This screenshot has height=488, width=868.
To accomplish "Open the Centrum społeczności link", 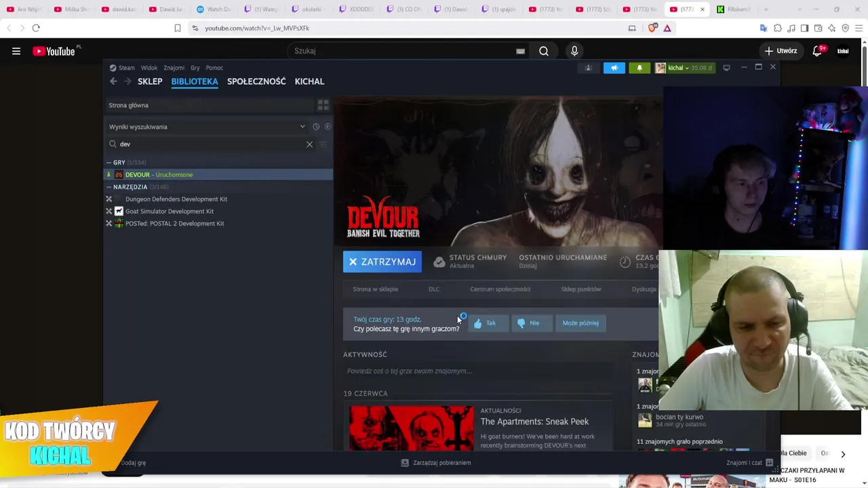I will pos(500,289).
